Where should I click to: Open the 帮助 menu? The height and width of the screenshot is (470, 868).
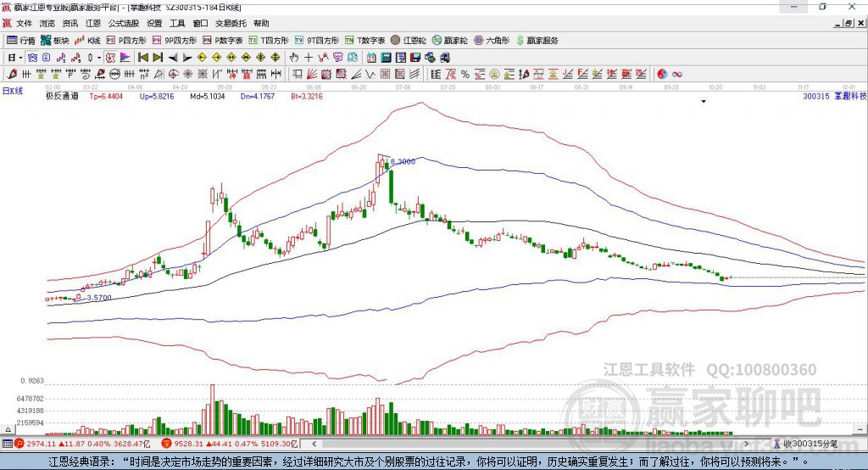[x=261, y=23]
